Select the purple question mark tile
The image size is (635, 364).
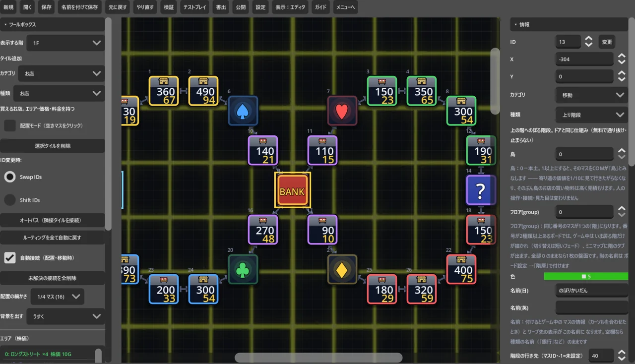click(x=481, y=190)
